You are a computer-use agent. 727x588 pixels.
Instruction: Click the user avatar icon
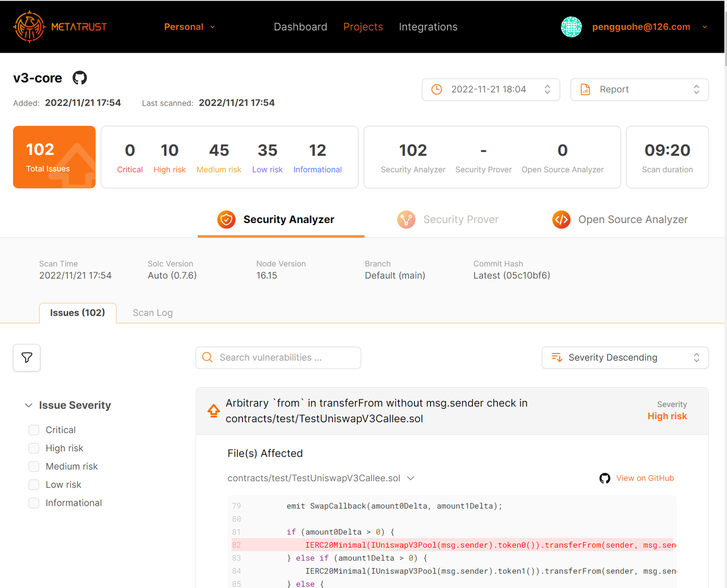pos(571,27)
